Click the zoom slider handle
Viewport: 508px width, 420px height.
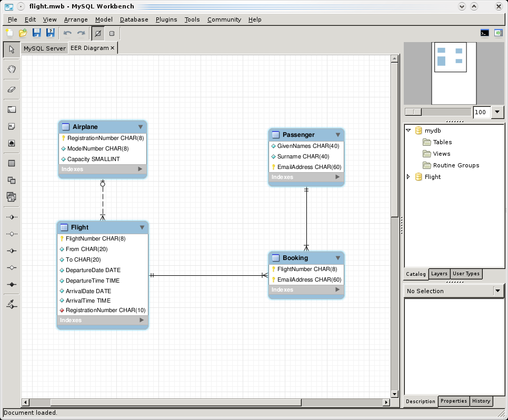pos(413,112)
